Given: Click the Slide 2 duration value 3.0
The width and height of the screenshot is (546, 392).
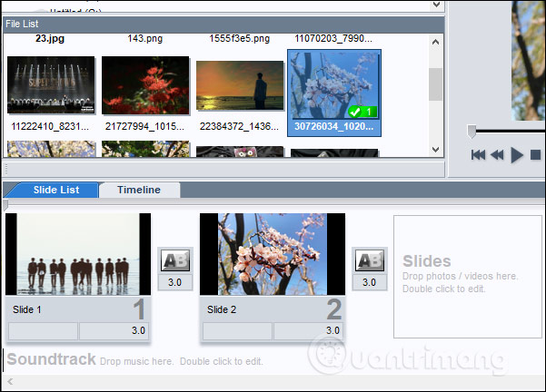Looking at the screenshot, I should point(309,330).
